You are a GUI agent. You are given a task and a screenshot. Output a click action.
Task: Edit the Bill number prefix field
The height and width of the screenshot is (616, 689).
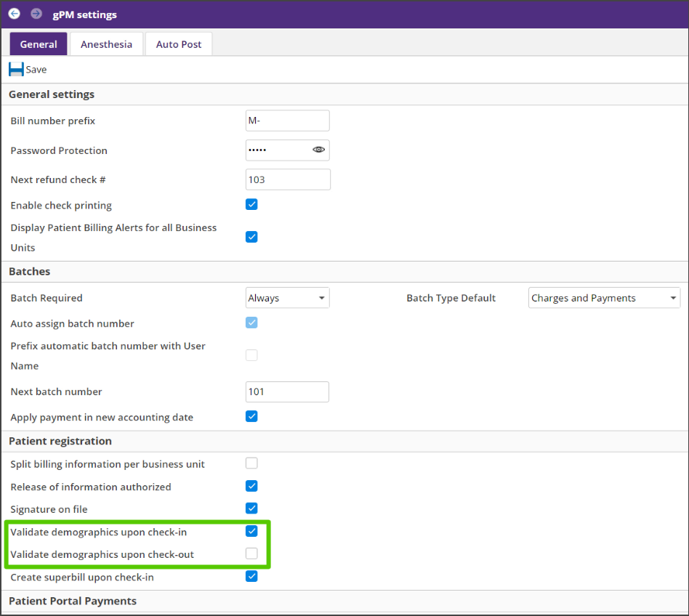point(287,121)
